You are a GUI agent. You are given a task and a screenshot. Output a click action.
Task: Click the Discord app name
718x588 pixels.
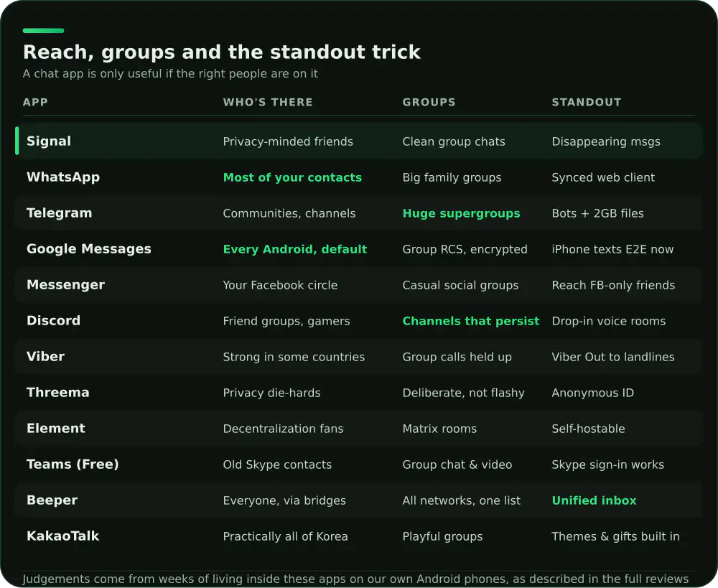pyautogui.click(x=53, y=320)
